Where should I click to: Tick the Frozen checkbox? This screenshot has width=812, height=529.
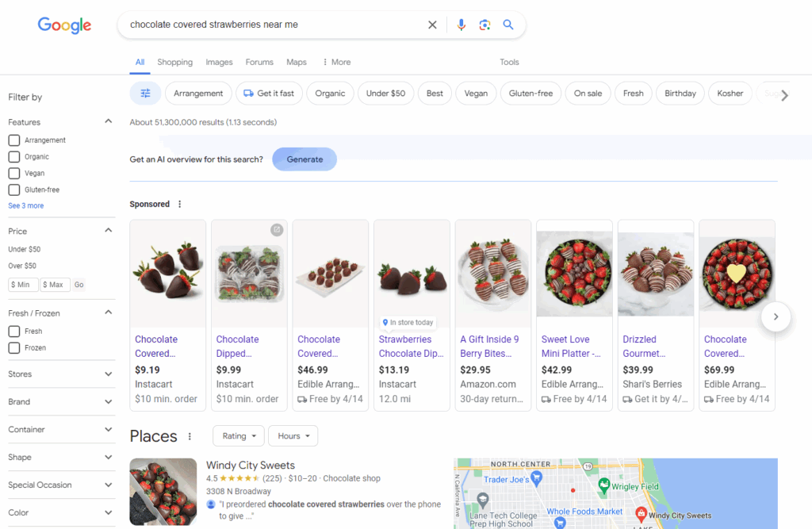tap(14, 348)
